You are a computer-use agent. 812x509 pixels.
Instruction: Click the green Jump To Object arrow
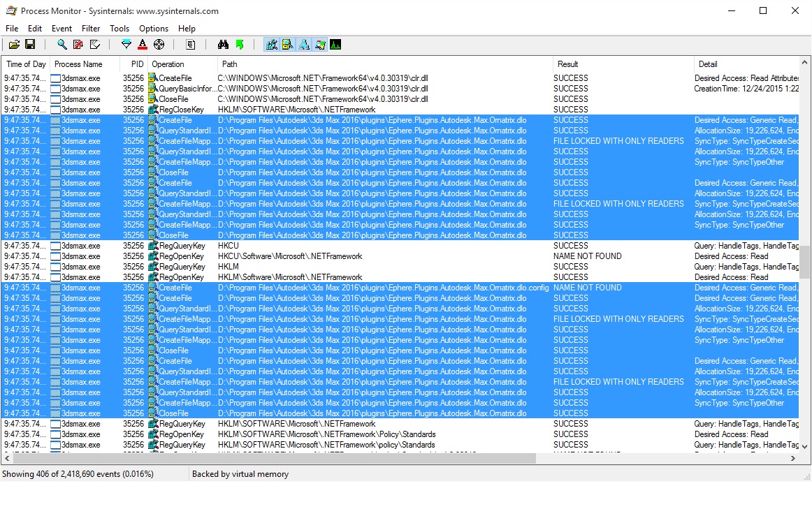pos(240,45)
